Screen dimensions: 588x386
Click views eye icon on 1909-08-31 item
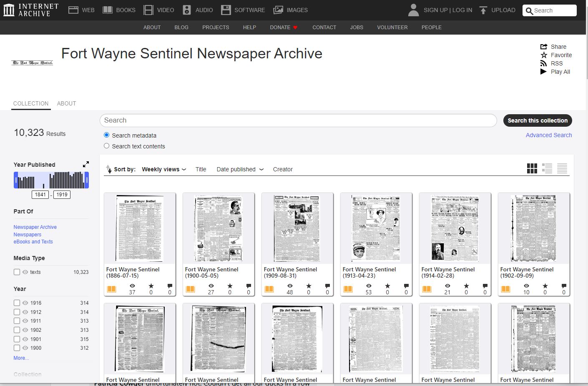tap(290, 286)
